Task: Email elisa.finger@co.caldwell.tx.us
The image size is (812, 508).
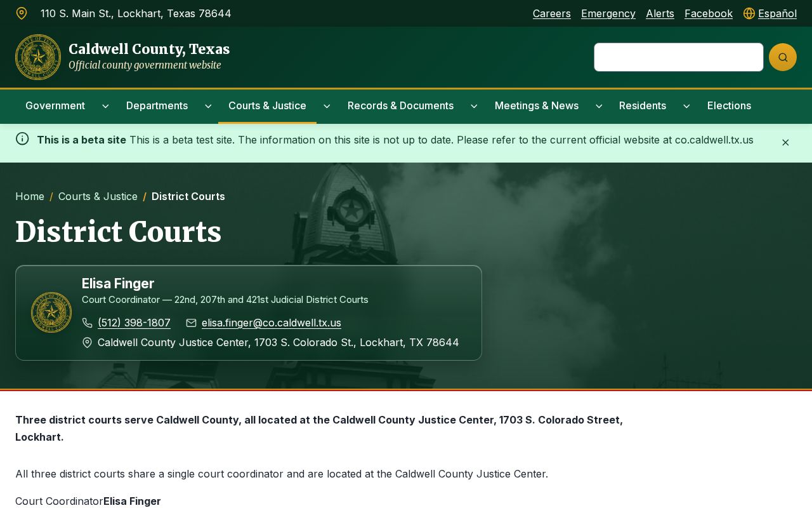Action: 272,323
